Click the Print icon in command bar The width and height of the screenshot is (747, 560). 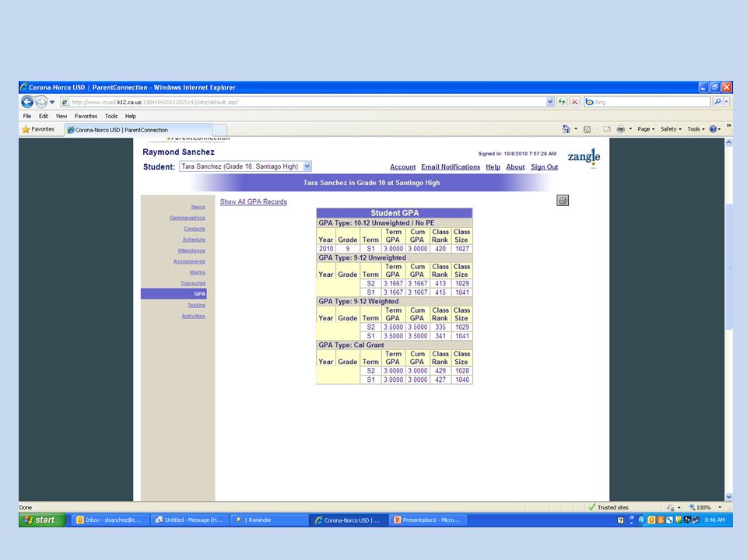pos(621,129)
